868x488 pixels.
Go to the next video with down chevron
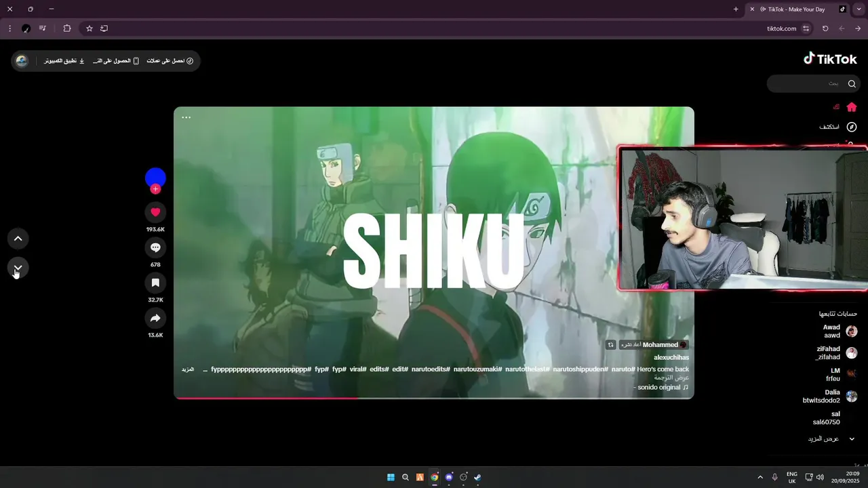pyautogui.click(x=18, y=268)
